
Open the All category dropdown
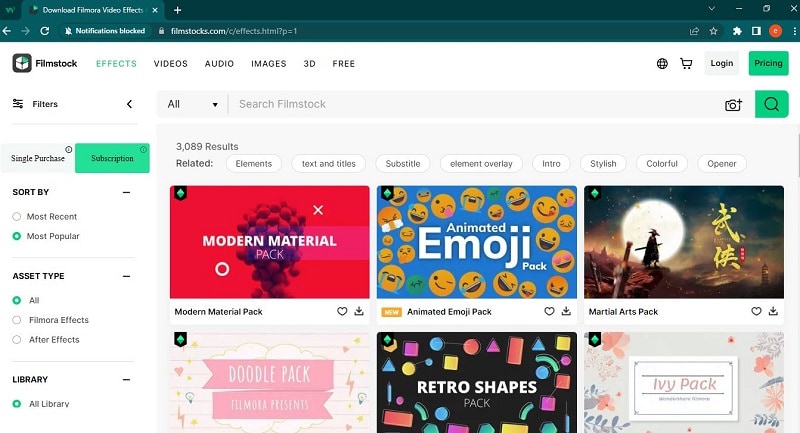[192, 104]
